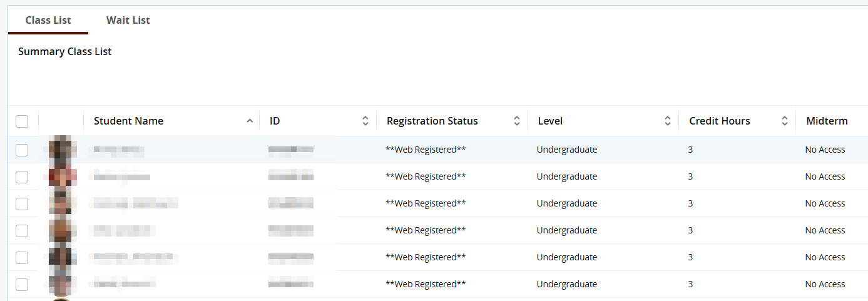Click the sort arrows in the ID column

365,121
